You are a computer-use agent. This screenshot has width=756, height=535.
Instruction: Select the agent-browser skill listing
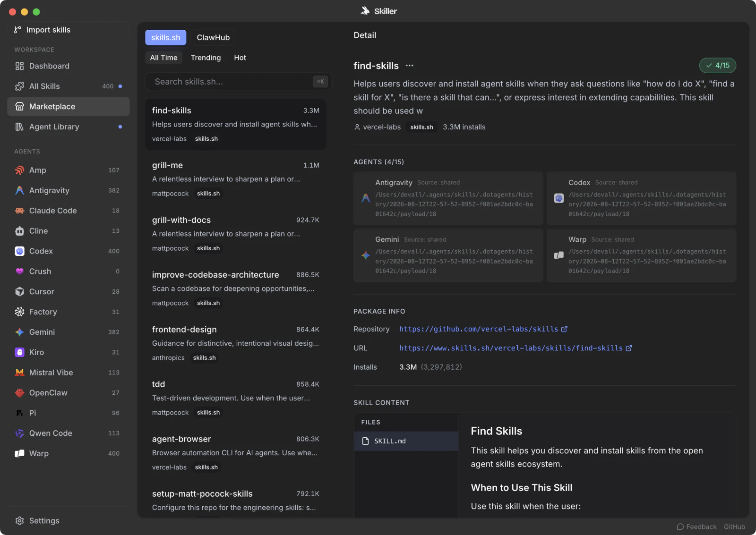click(236, 453)
